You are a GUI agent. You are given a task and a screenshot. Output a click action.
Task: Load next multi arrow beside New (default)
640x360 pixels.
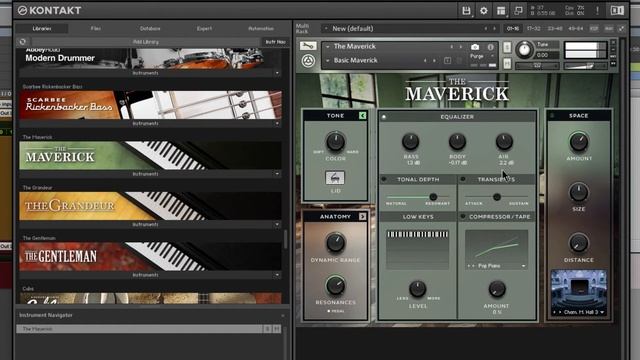(494, 29)
